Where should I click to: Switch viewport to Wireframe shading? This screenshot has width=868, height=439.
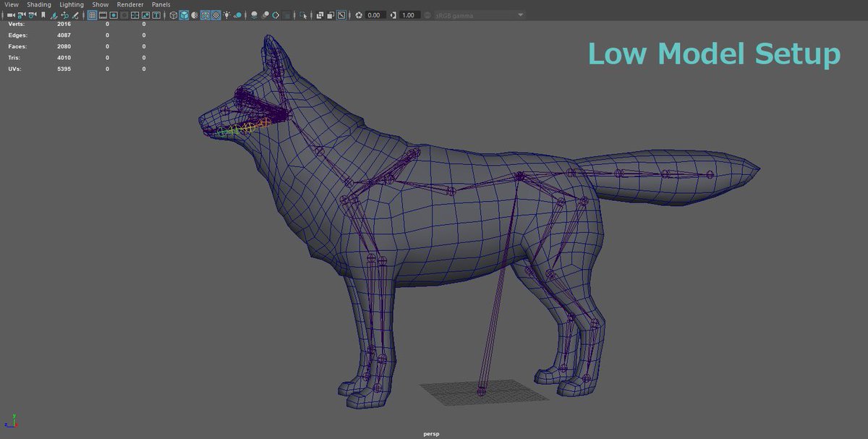174,15
